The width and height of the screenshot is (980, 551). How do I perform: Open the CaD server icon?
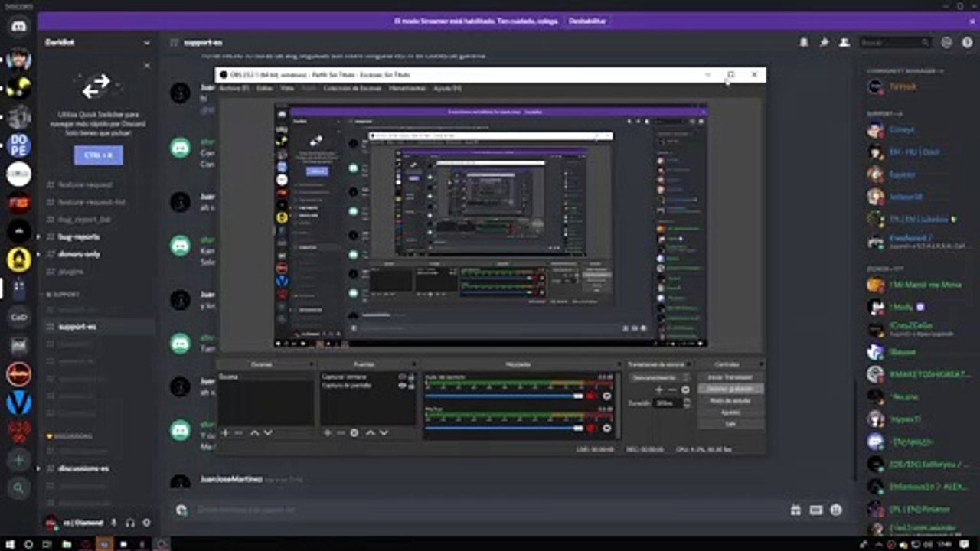[x=19, y=316]
